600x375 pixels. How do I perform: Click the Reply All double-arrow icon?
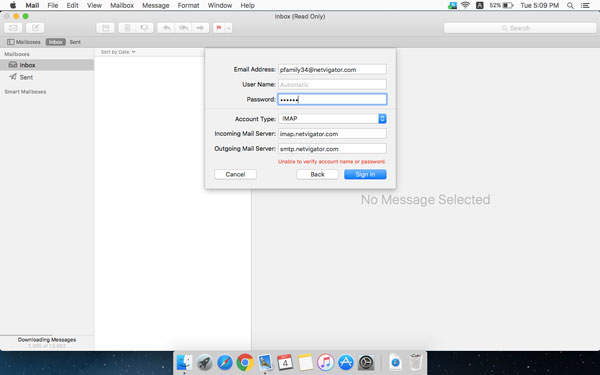pyautogui.click(x=183, y=28)
